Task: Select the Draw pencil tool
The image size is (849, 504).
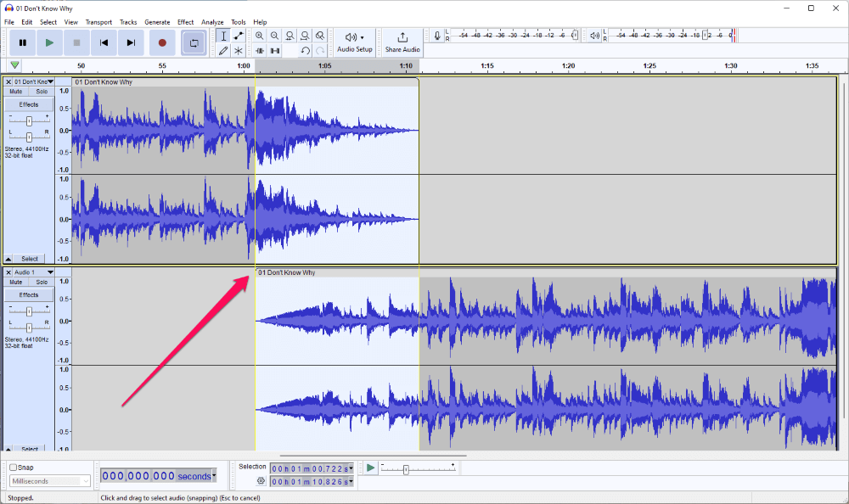Action: (x=223, y=51)
